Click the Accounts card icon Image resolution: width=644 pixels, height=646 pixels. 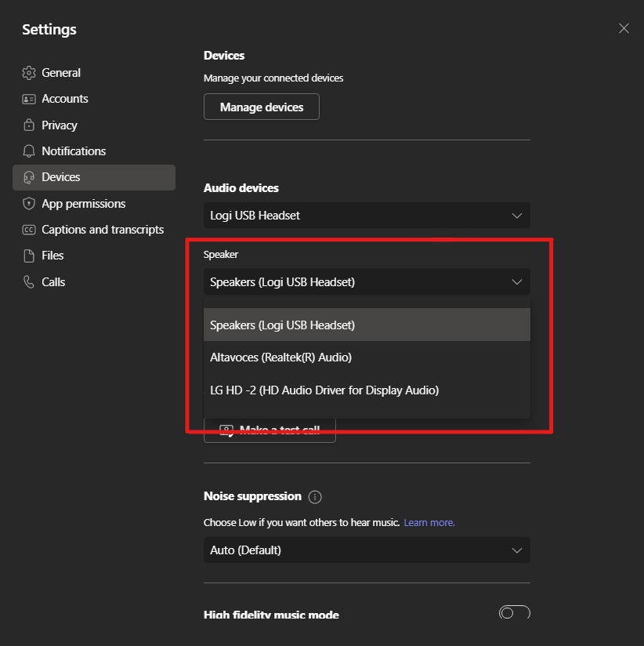coord(29,99)
